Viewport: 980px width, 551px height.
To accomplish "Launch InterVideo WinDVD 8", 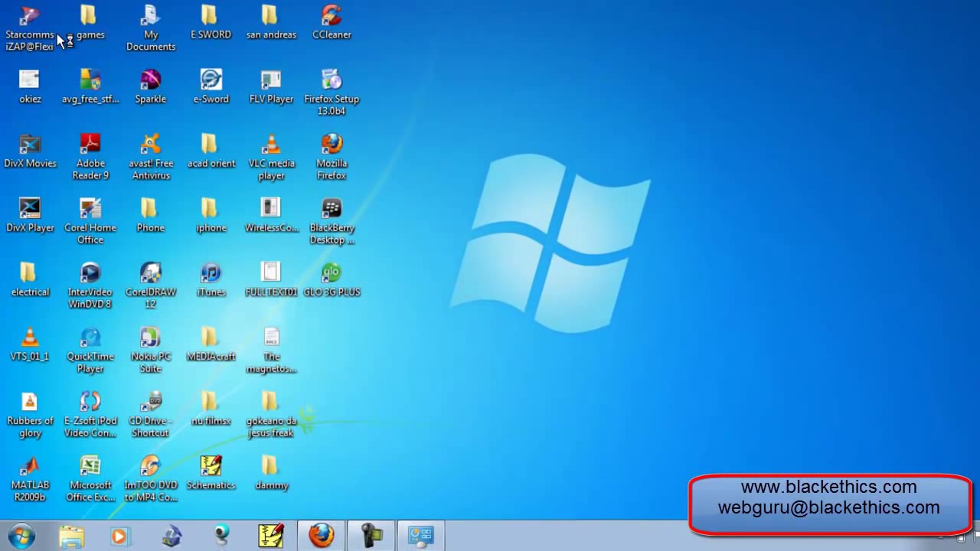I will [90, 285].
